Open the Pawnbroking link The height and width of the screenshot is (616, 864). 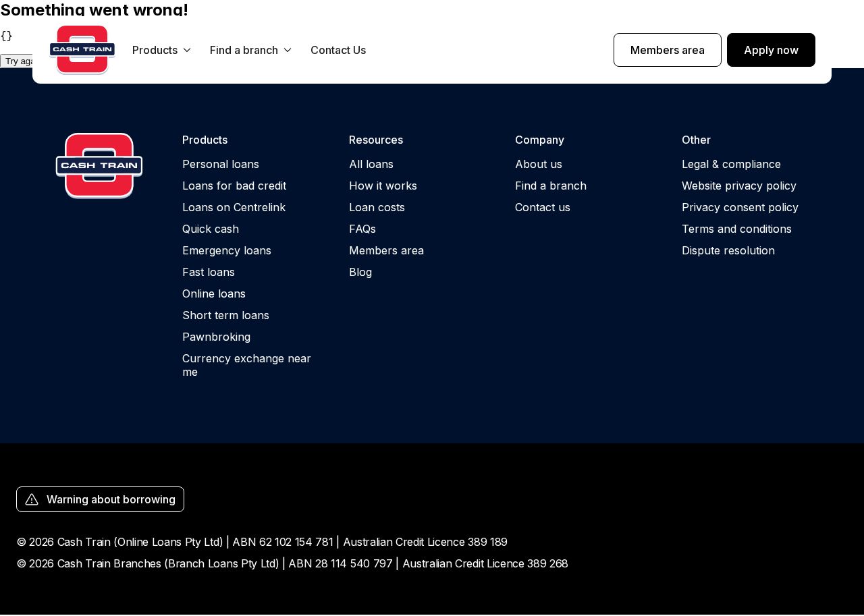pos(216,337)
